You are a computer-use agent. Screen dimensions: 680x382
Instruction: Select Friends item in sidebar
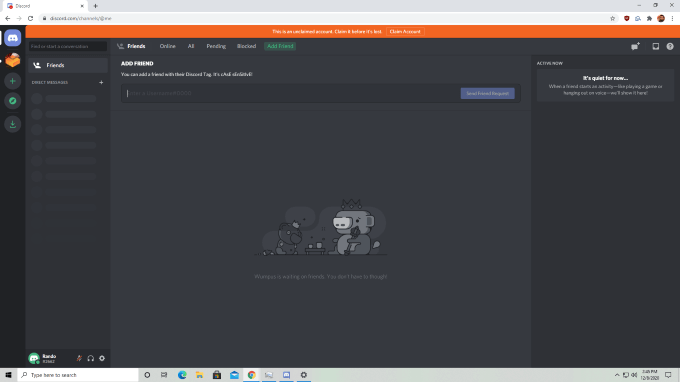pos(68,65)
